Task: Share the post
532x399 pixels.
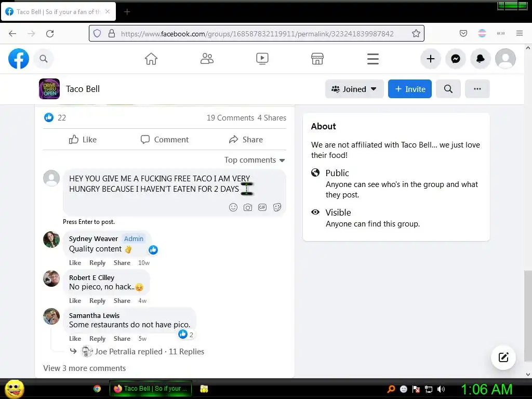Action: (246, 139)
